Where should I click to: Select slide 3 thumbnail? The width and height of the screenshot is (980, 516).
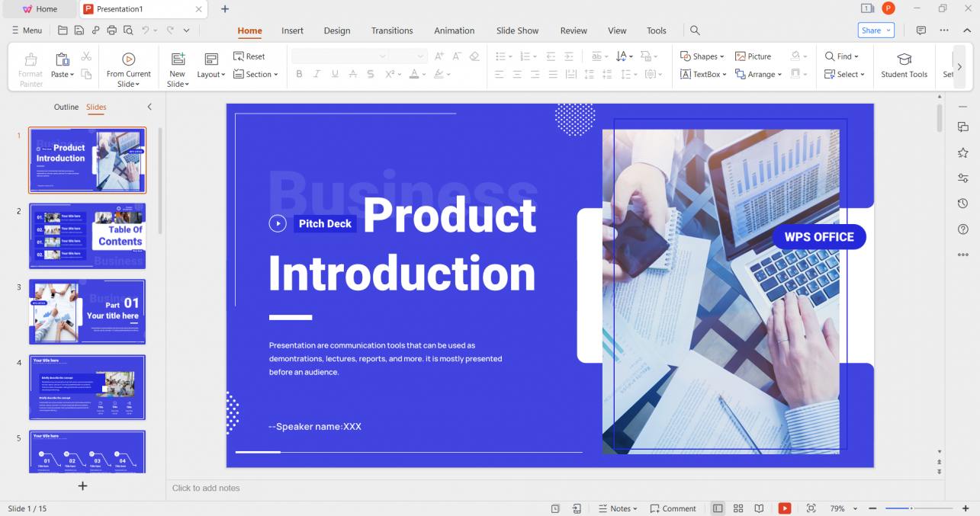(x=87, y=312)
